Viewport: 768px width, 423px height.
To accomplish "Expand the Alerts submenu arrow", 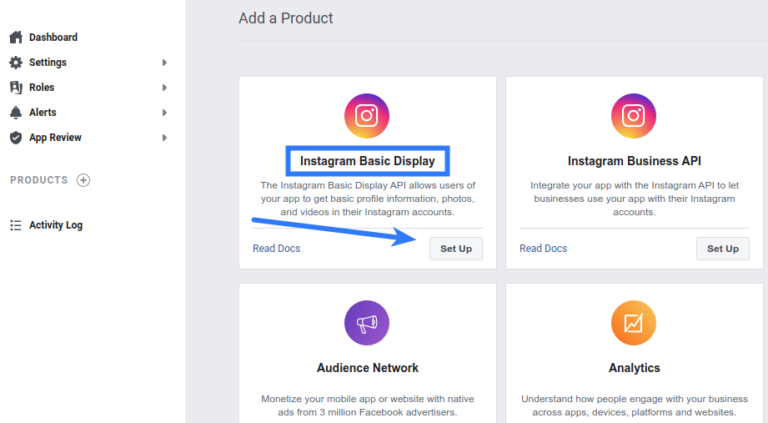I will coord(165,113).
